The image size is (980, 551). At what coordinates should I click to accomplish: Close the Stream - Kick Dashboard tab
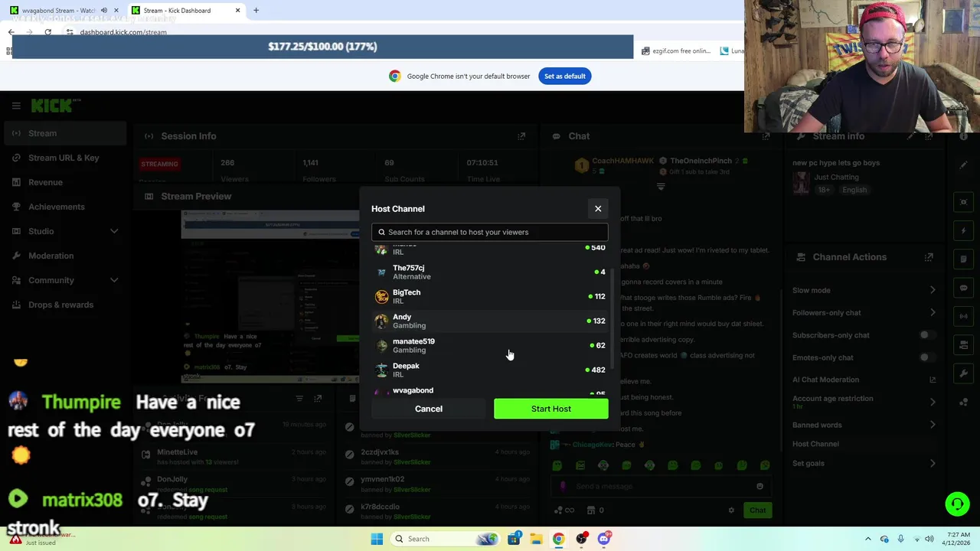coord(237,10)
